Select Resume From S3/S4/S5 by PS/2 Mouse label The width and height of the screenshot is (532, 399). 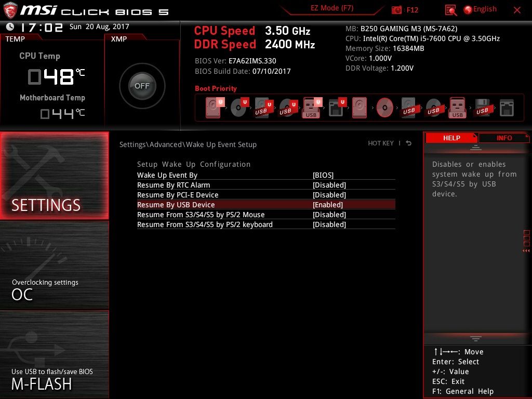[x=201, y=215]
